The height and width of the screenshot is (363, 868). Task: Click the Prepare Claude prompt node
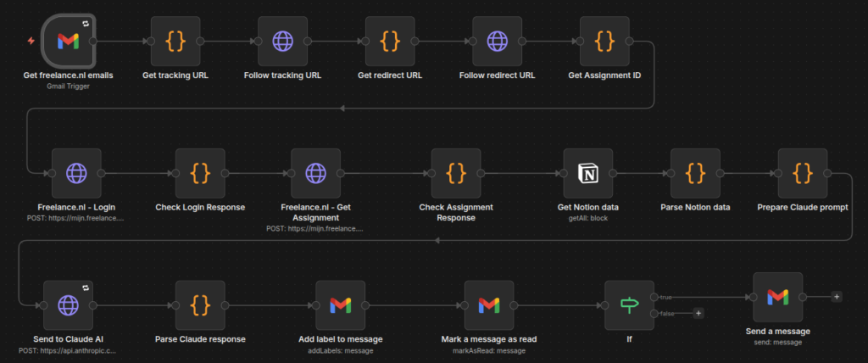803,173
